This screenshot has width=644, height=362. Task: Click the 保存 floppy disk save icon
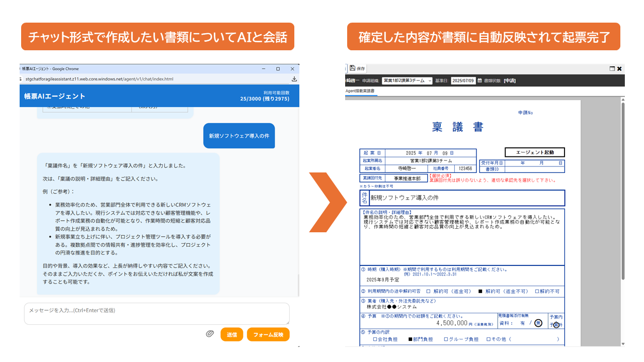coord(352,68)
